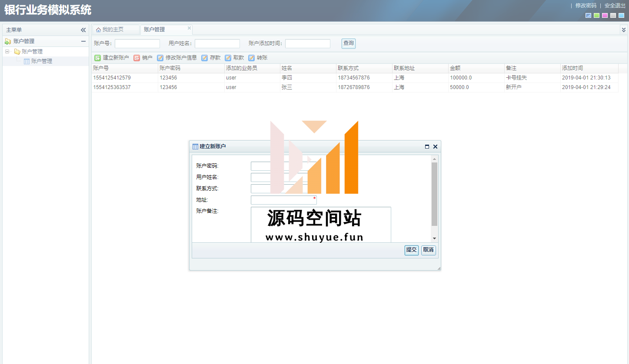Focus the 账户号 search input
This screenshot has height=364, width=629.
click(137, 43)
